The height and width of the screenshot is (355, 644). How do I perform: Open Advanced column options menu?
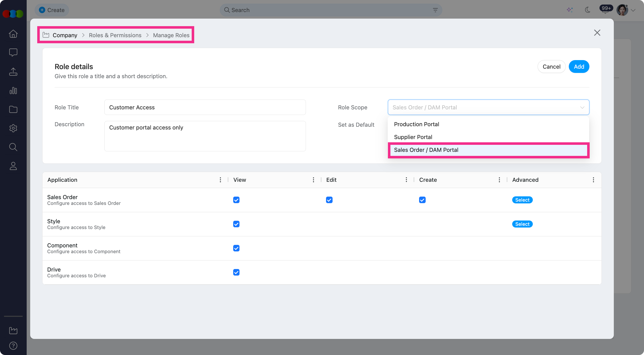(593, 180)
